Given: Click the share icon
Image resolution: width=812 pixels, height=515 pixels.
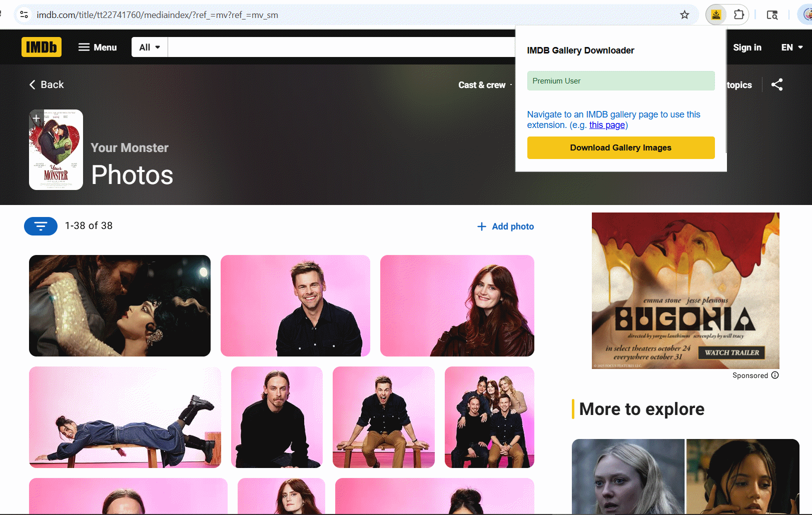Looking at the screenshot, I should coord(777,84).
